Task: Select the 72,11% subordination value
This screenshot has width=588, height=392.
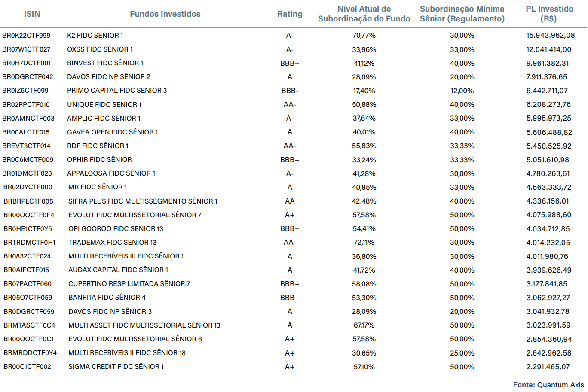Action: (364, 243)
